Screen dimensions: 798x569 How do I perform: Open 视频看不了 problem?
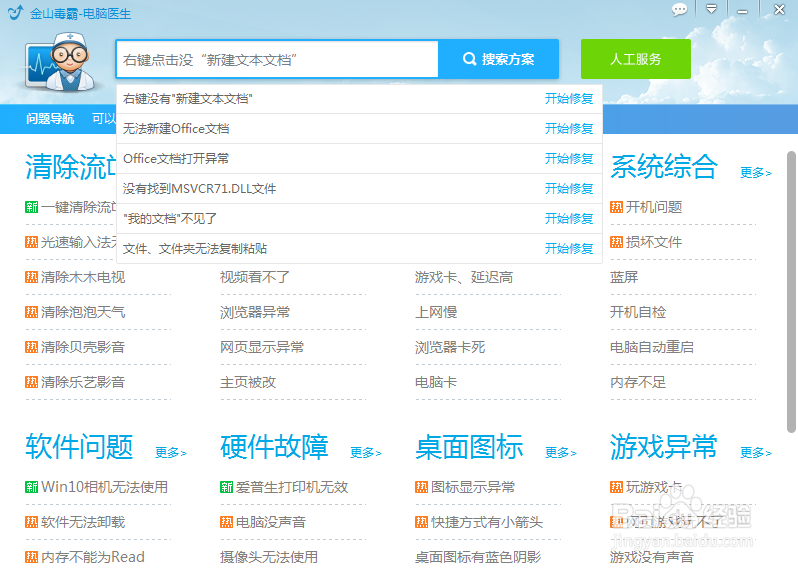tap(255, 277)
